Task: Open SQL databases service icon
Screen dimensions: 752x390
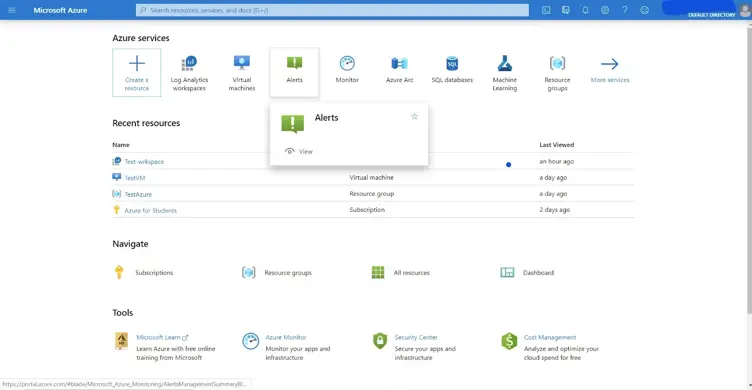Action: coord(452,63)
